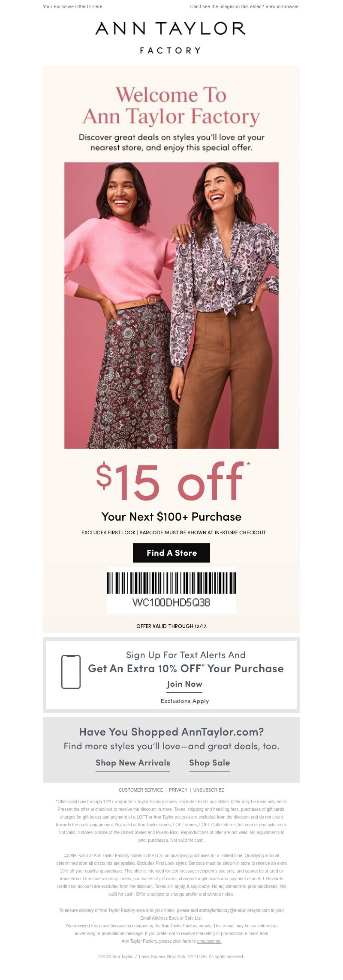Open the View in browser link
This screenshot has height=980, width=343.
click(x=283, y=6)
